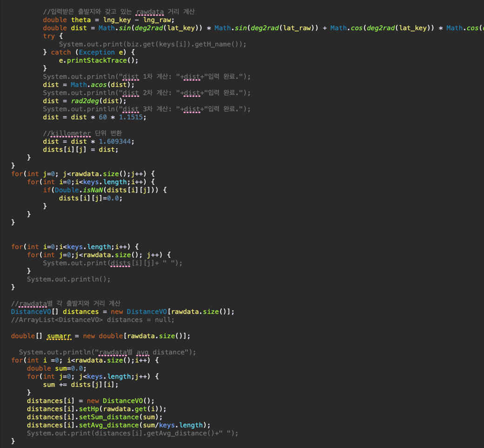Click the underlined sumarr variable

[x=58, y=336]
